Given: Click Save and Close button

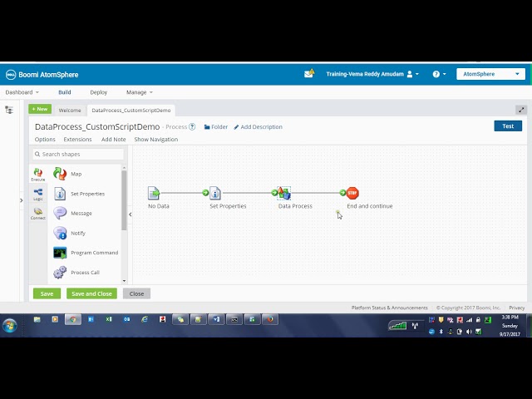Looking at the screenshot, I should [91, 293].
